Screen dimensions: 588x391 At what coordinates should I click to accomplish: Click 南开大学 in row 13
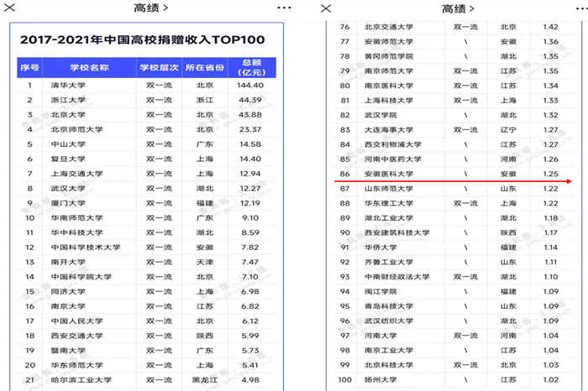[x=68, y=262]
